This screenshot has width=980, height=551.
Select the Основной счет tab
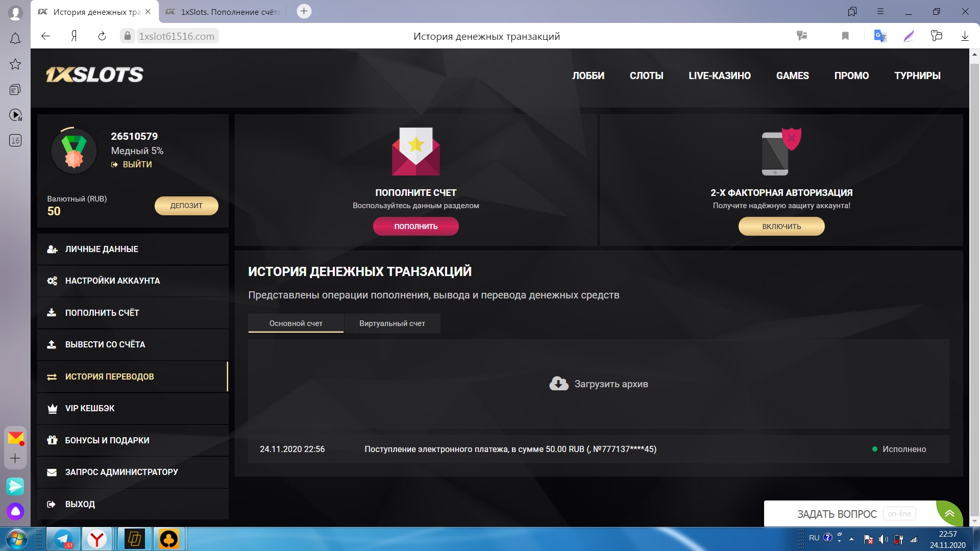coord(296,323)
